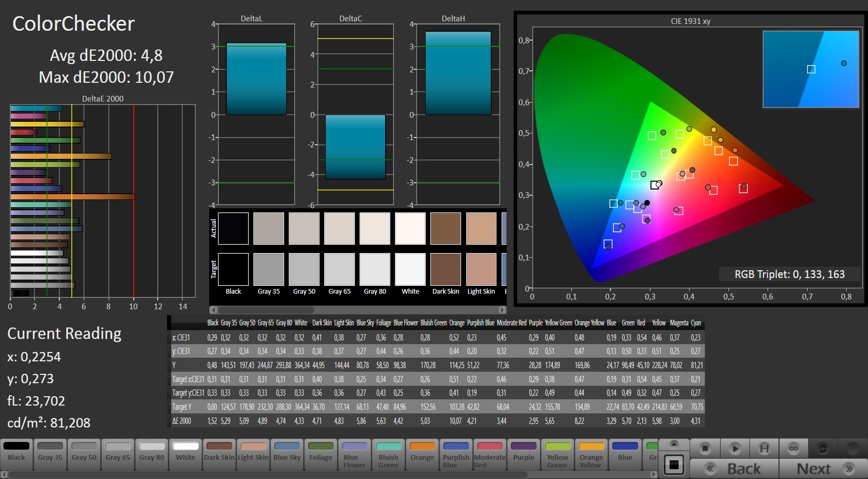
Task: Click the stop measurement icon
Action: (x=705, y=448)
